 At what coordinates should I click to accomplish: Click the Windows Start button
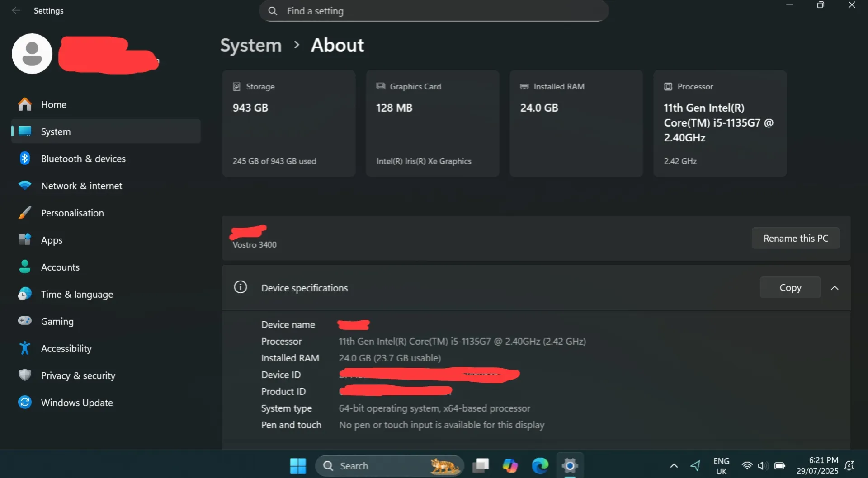pyautogui.click(x=298, y=466)
